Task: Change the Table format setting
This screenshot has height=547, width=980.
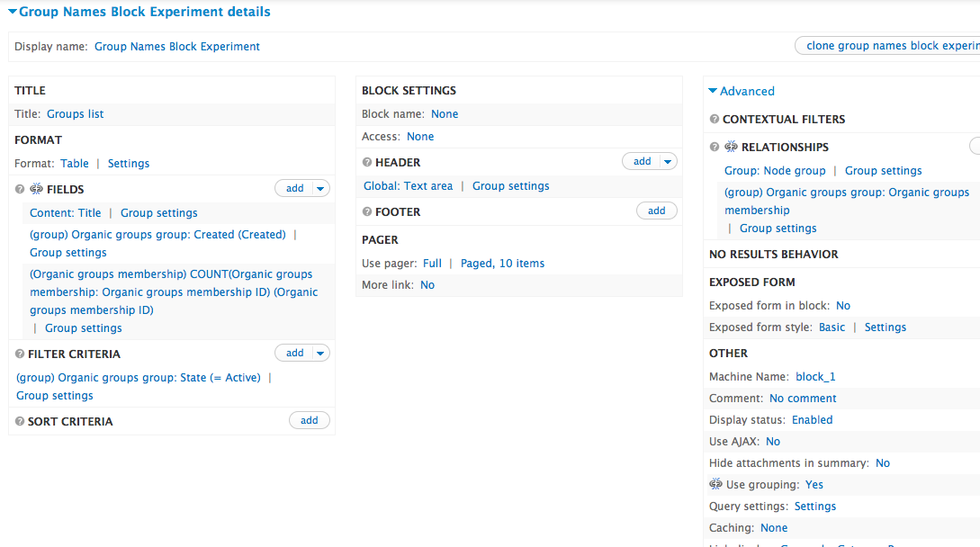Action: pos(75,164)
